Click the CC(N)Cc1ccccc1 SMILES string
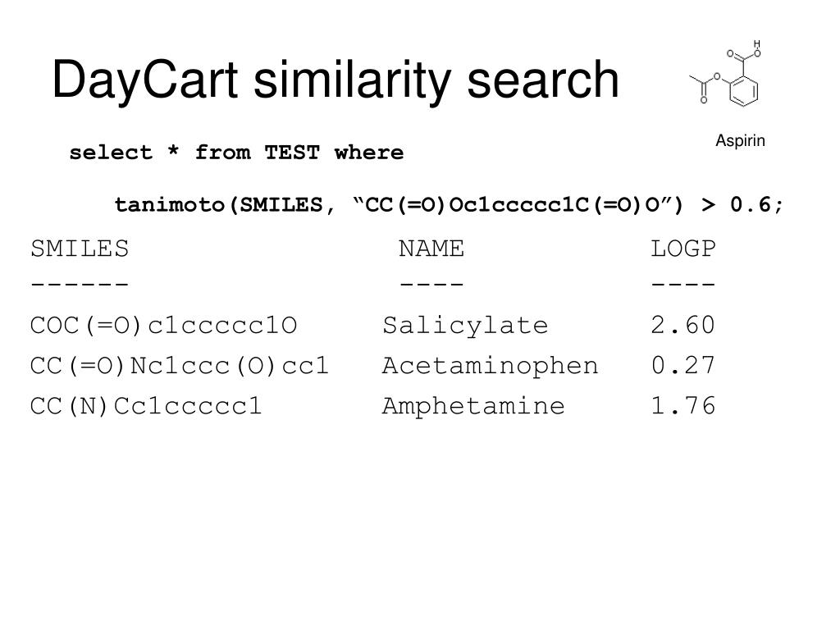 click(146, 406)
